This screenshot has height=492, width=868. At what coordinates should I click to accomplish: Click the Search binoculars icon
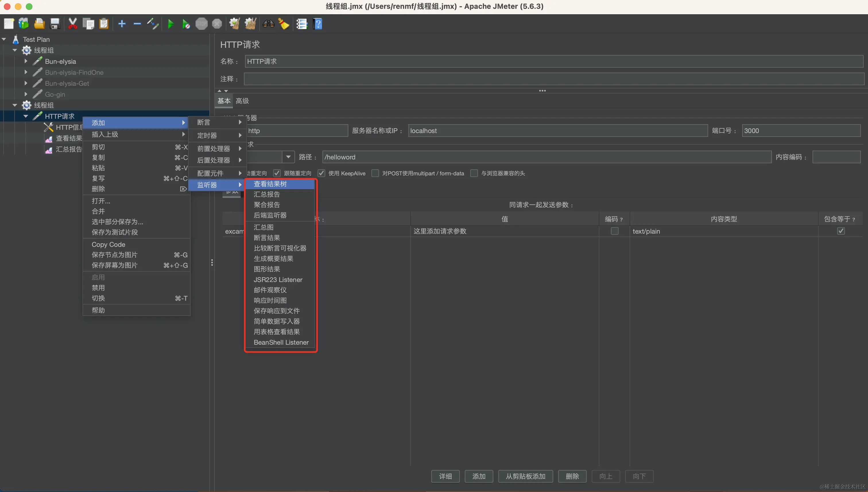[x=268, y=24]
